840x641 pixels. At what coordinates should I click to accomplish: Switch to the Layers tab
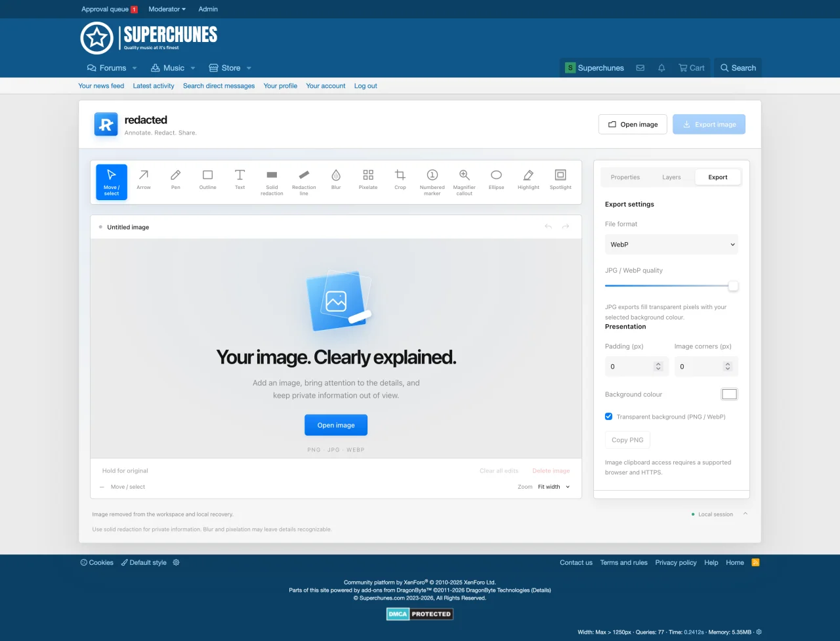pos(671,177)
